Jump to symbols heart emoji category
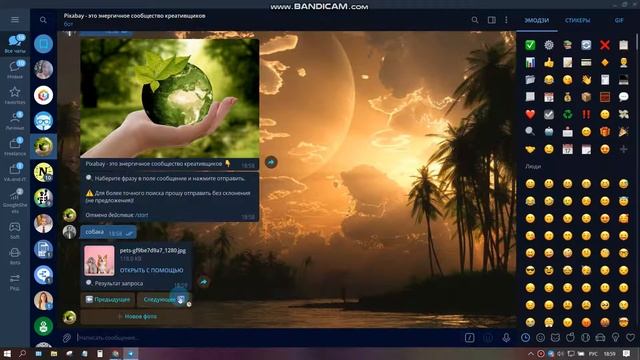640x360 pixels. coord(631,338)
